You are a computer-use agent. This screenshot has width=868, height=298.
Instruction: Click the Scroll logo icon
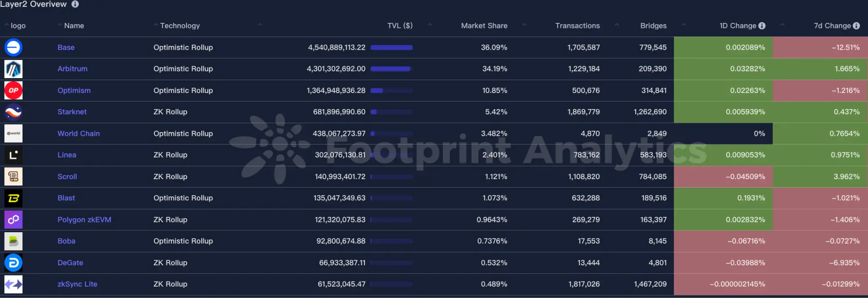13,176
